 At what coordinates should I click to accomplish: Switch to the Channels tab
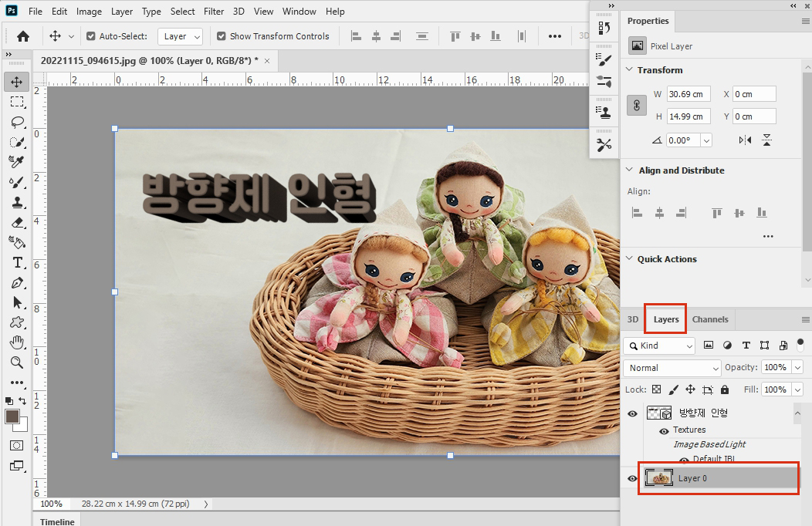click(x=710, y=319)
